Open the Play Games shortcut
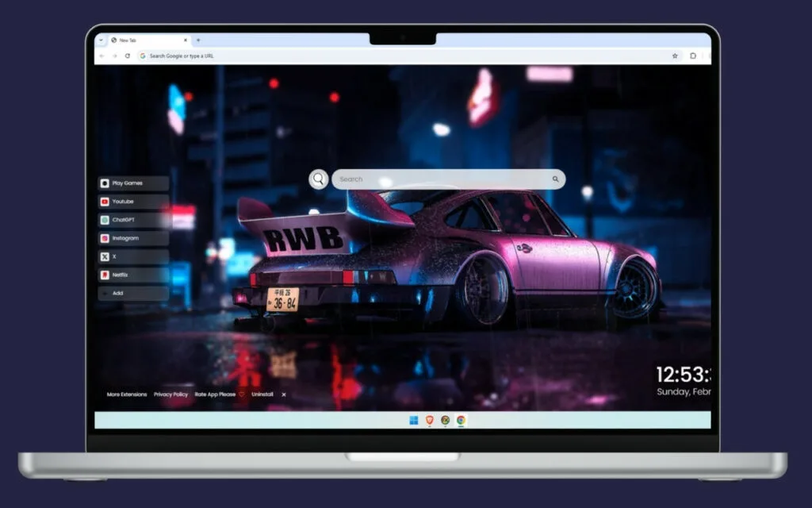This screenshot has width=812, height=508. click(x=133, y=183)
